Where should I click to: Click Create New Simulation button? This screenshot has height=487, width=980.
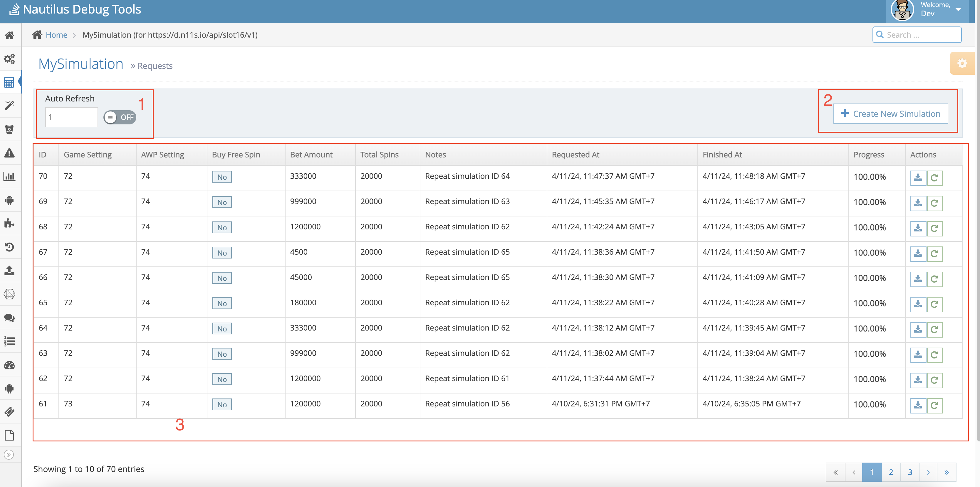[890, 114]
